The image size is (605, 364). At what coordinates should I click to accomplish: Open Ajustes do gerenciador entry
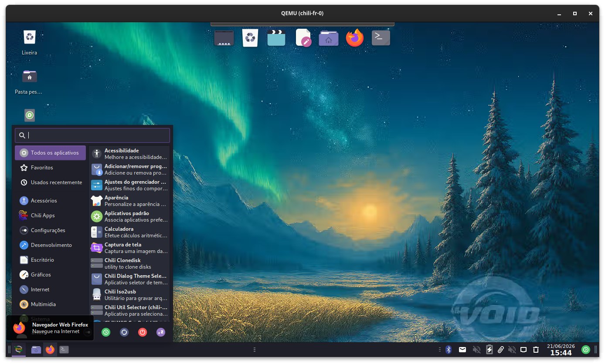click(x=129, y=185)
